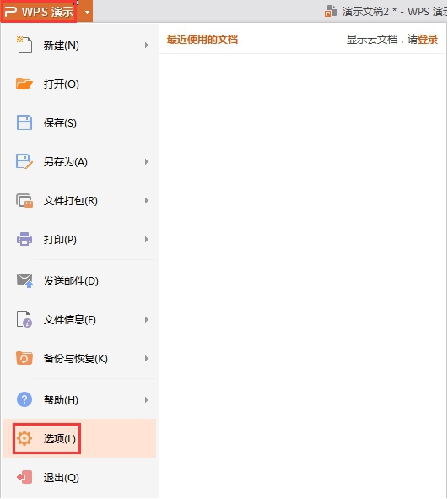This screenshot has height=499, width=448.
Task: Expand the 打印(P) submenu arrow
Action: [147, 239]
